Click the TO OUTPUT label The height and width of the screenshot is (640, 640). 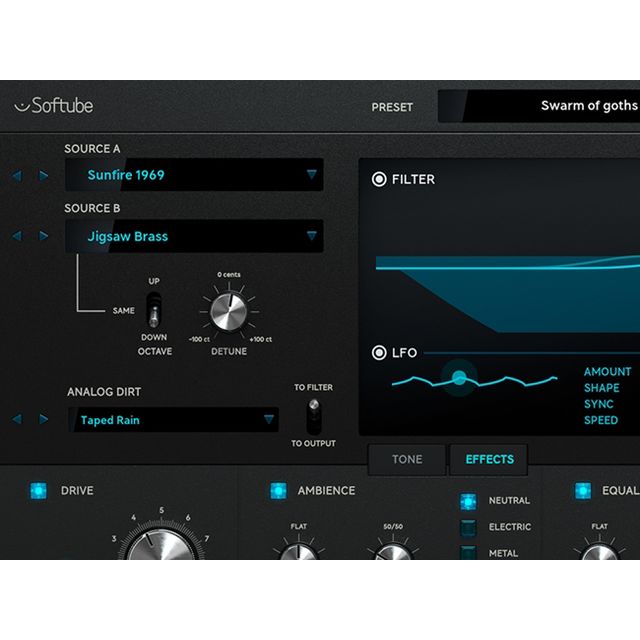[313, 444]
